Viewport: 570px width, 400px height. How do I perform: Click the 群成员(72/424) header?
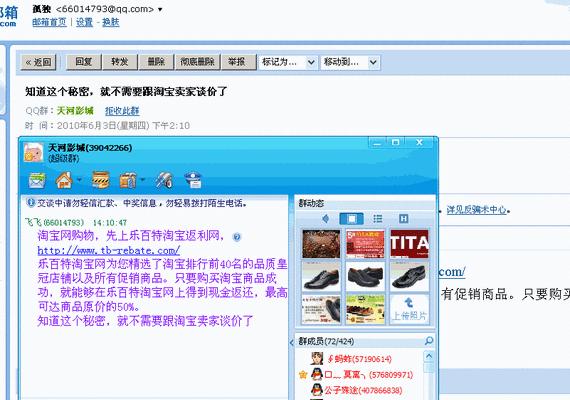326,341
